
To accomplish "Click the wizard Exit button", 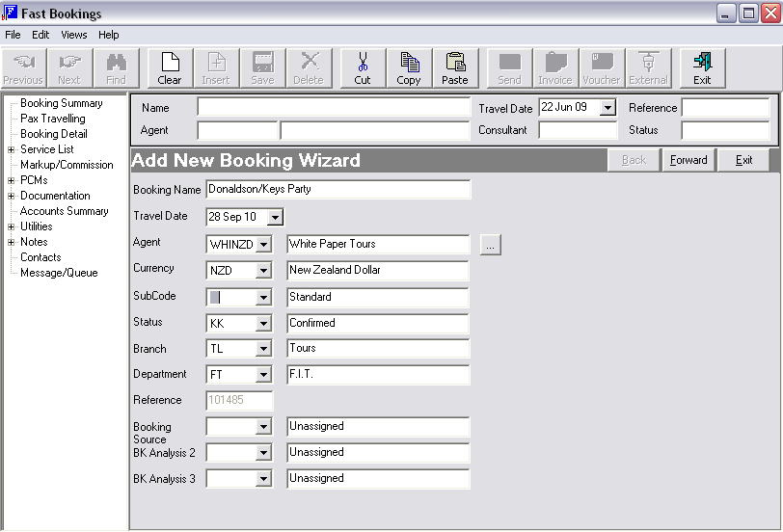I will 743,160.
